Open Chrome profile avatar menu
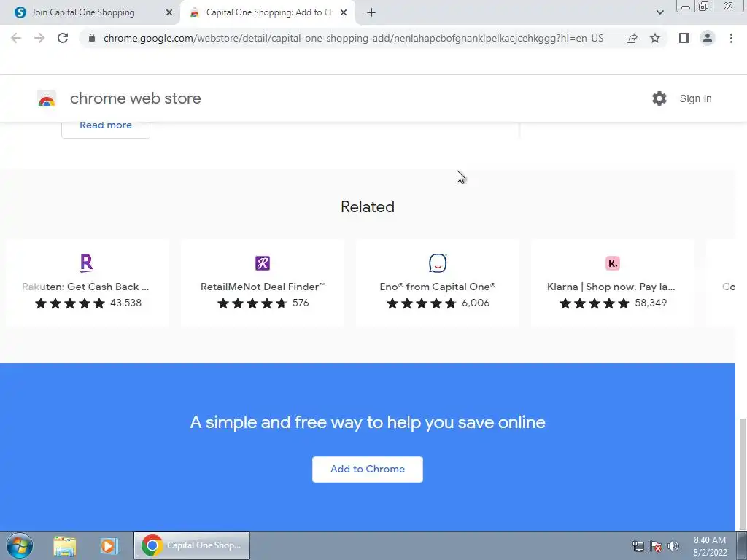The width and height of the screenshot is (747, 560). coord(708,38)
